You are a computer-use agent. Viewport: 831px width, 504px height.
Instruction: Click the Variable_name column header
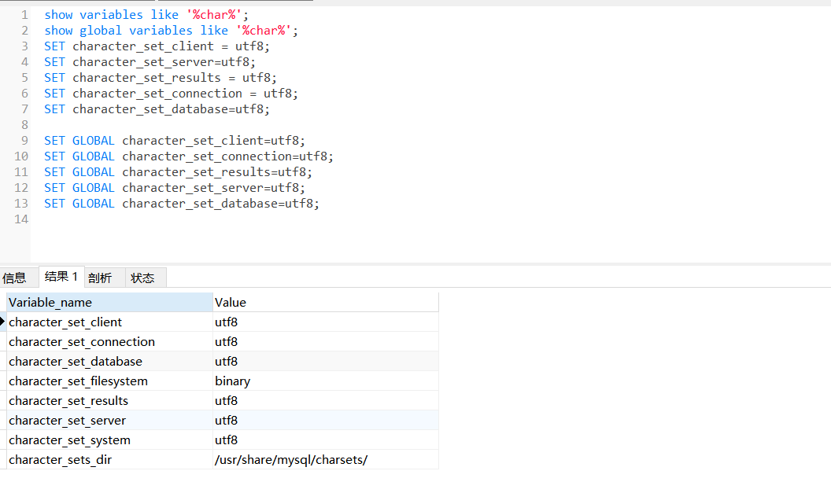[50, 302]
